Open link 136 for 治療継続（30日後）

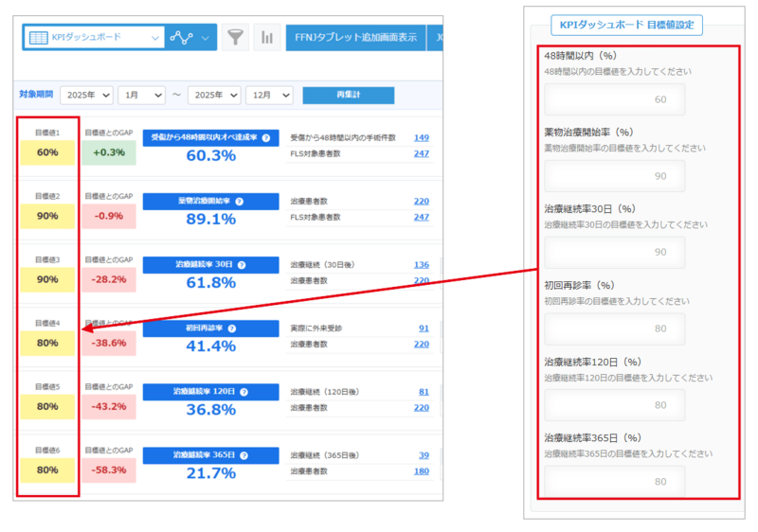[422, 264]
